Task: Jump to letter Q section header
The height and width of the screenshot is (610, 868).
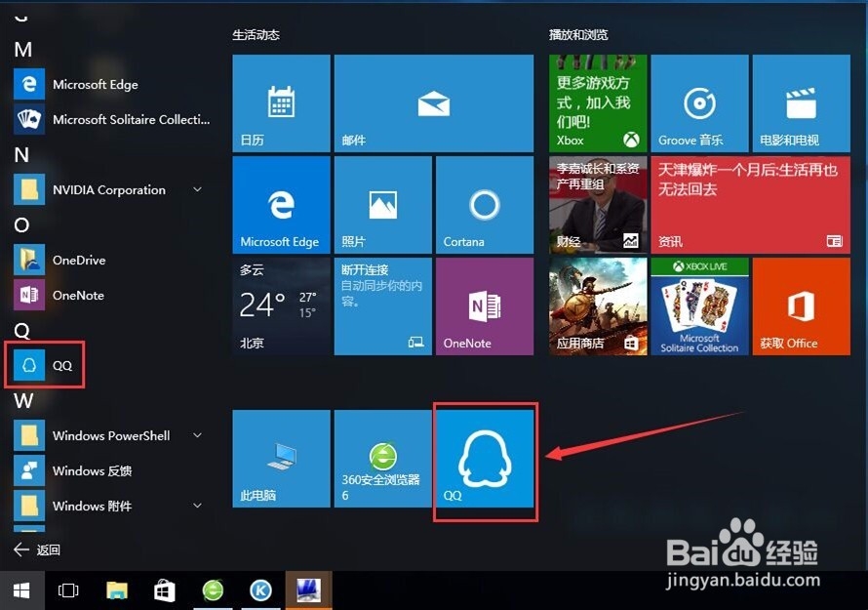Action: [x=21, y=331]
